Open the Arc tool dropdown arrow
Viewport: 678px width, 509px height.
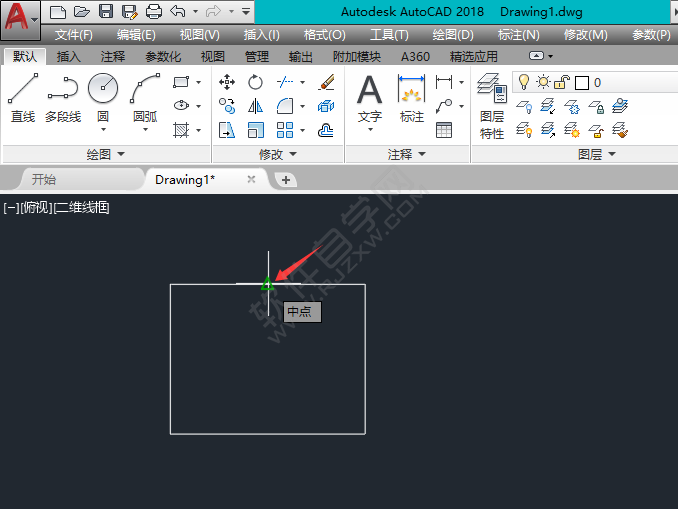point(145,129)
